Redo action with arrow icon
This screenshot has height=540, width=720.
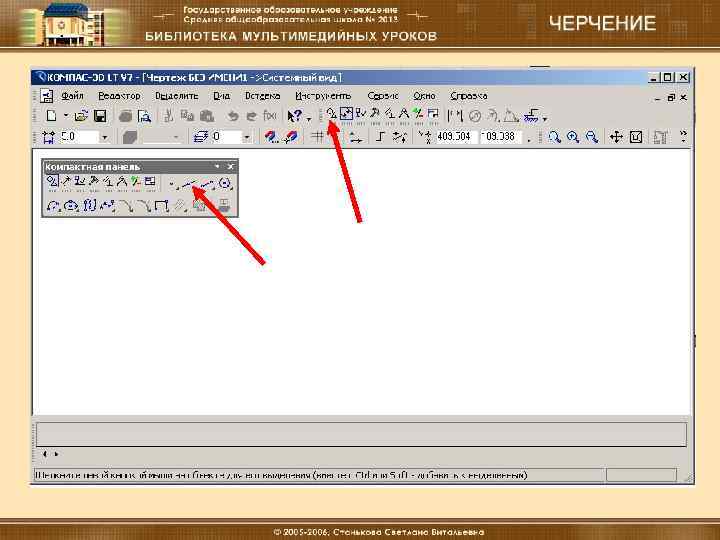(x=251, y=116)
